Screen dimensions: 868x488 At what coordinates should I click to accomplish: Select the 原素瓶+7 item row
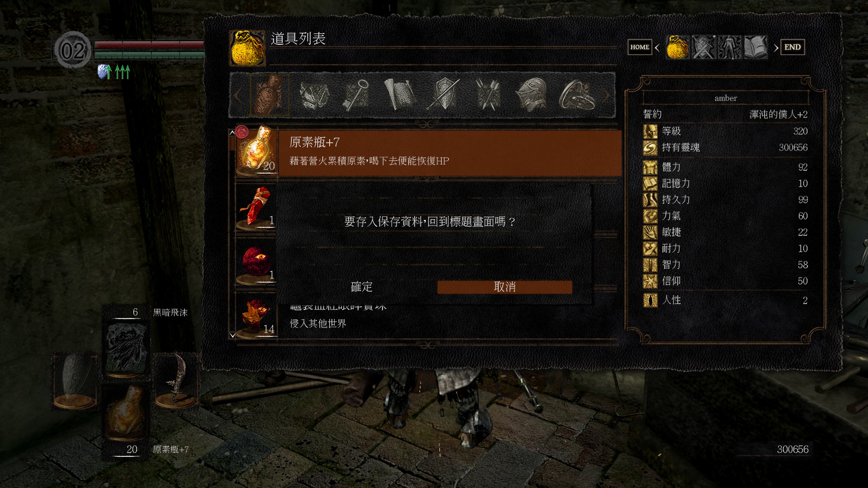(428, 153)
